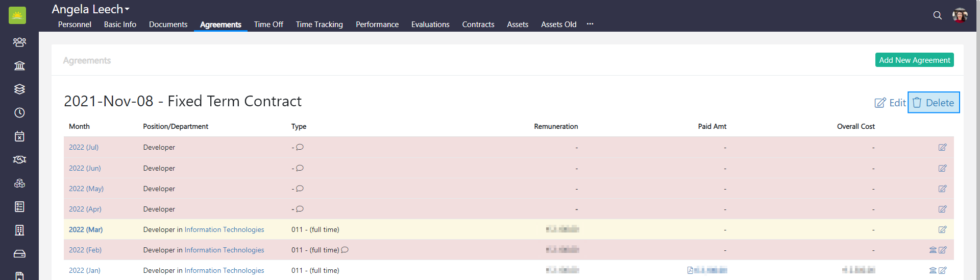
Task: Open PDF icon in 2022 (Jan) Paid Amt
Action: click(690, 270)
